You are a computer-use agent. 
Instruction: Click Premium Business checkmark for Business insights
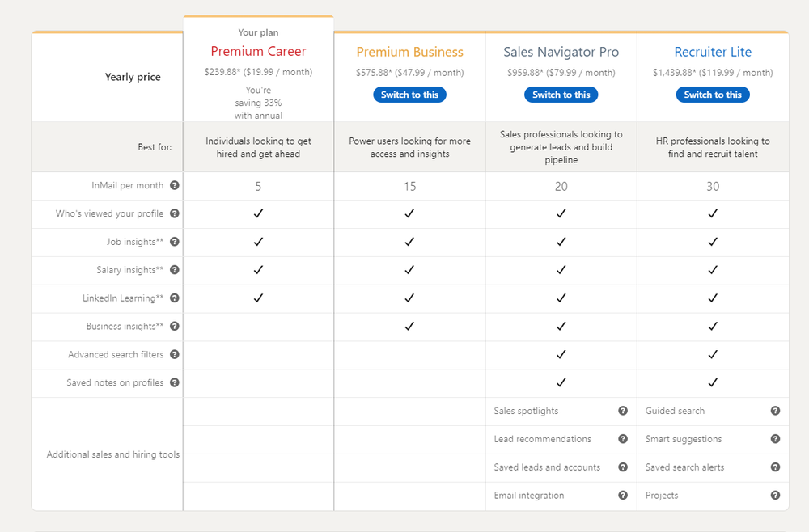pos(409,327)
